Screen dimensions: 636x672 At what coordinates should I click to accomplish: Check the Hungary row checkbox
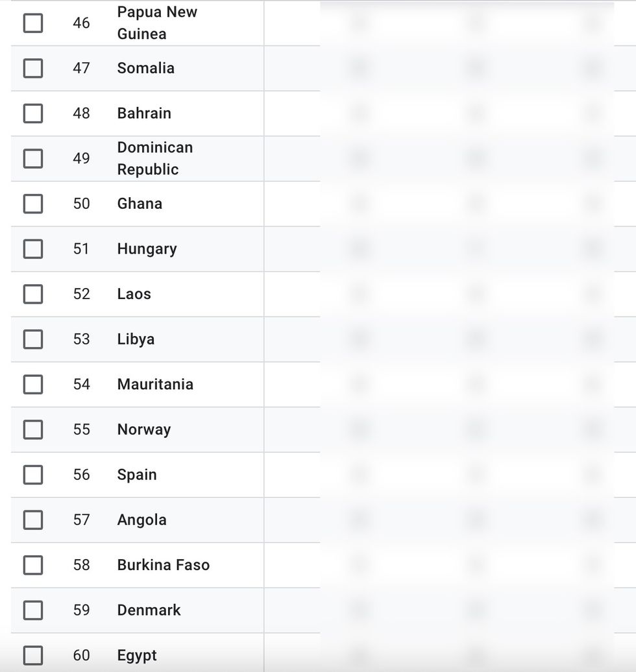pos(33,249)
